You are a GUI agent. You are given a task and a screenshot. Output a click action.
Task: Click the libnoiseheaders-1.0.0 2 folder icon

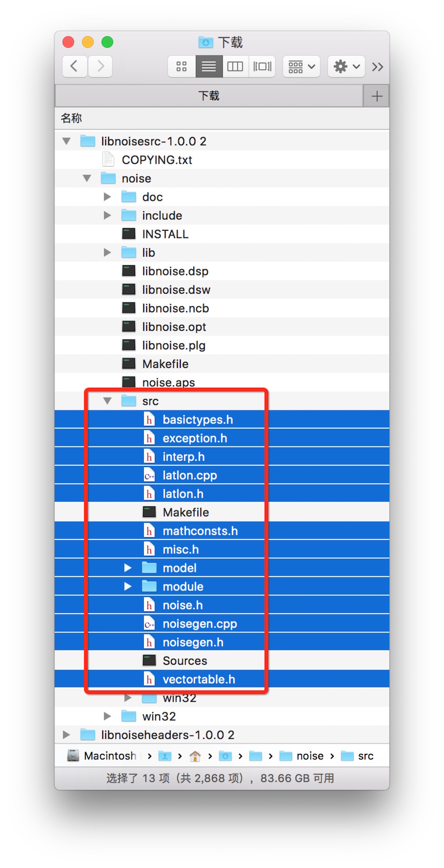[88, 734]
